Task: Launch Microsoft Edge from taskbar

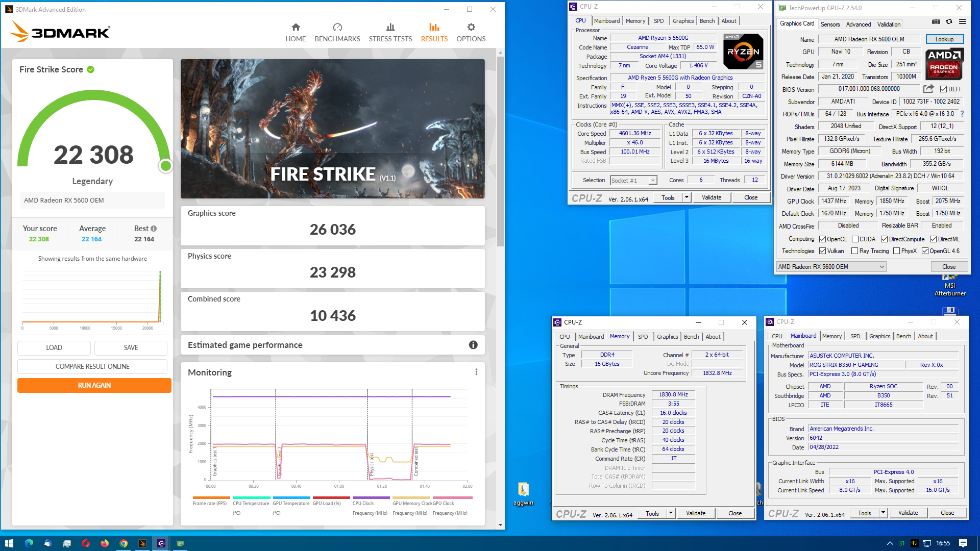Action: click(29, 543)
